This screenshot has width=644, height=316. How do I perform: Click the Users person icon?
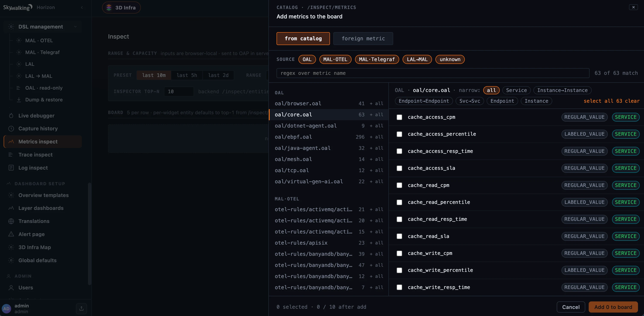coord(11,287)
